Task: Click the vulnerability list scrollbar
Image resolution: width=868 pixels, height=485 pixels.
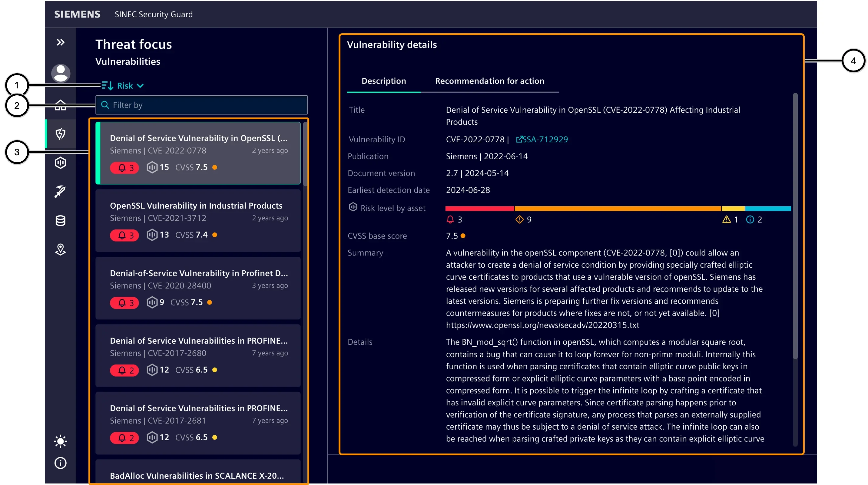Action: [x=305, y=154]
